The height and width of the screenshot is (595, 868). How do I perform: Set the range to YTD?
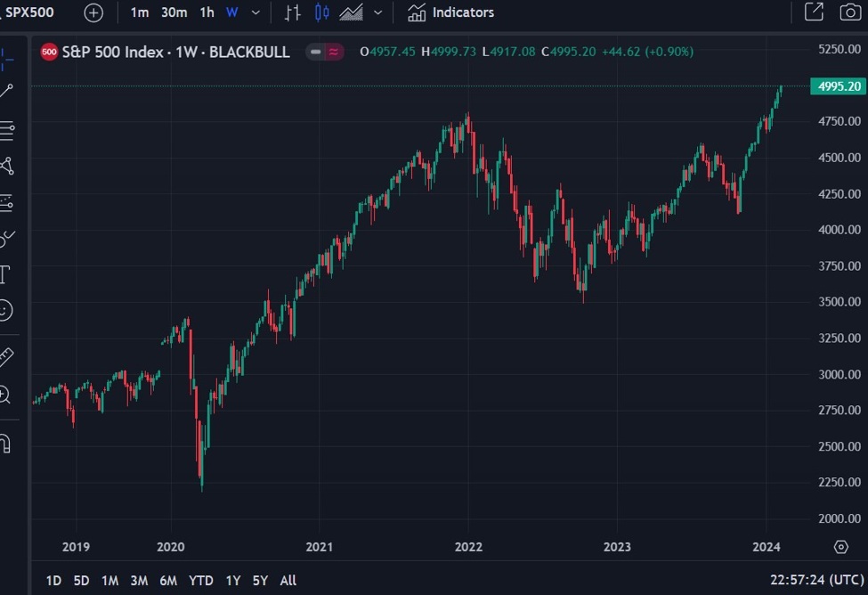[201, 581]
